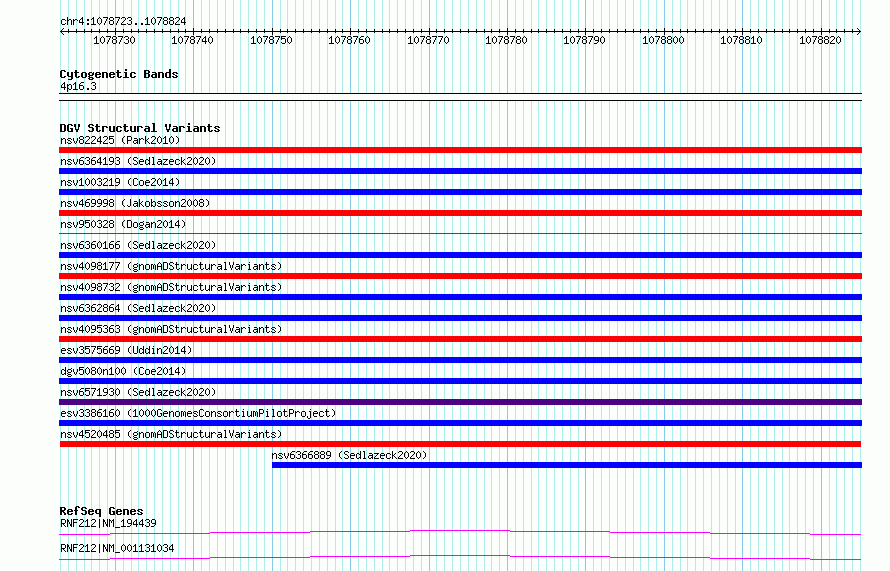Click ruler position 1078730
The width and height of the screenshot is (890, 571).
tap(115, 40)
